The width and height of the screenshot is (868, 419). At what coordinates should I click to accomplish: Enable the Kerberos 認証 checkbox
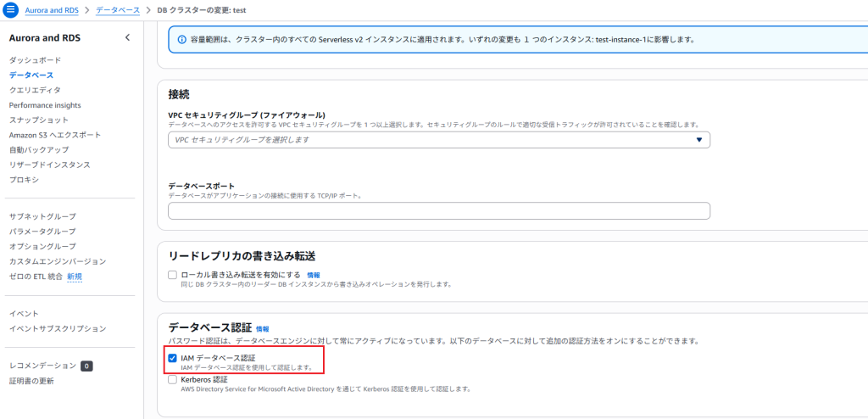(x=172, y=380)
